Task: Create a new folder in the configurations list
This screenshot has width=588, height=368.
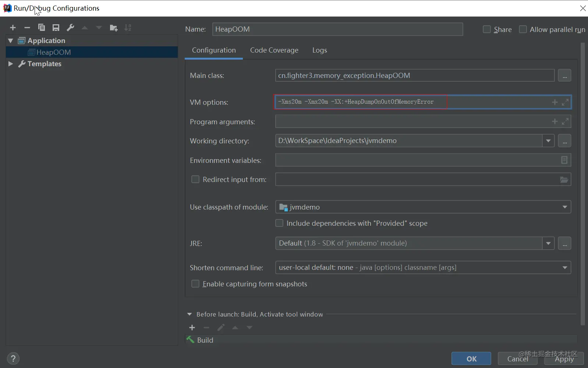Action: [x=114, y=28]
